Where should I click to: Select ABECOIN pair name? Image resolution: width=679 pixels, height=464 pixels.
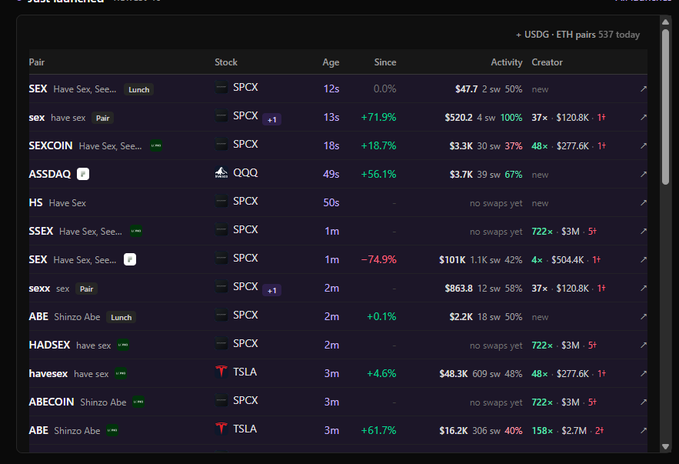(x=52, y=402)
